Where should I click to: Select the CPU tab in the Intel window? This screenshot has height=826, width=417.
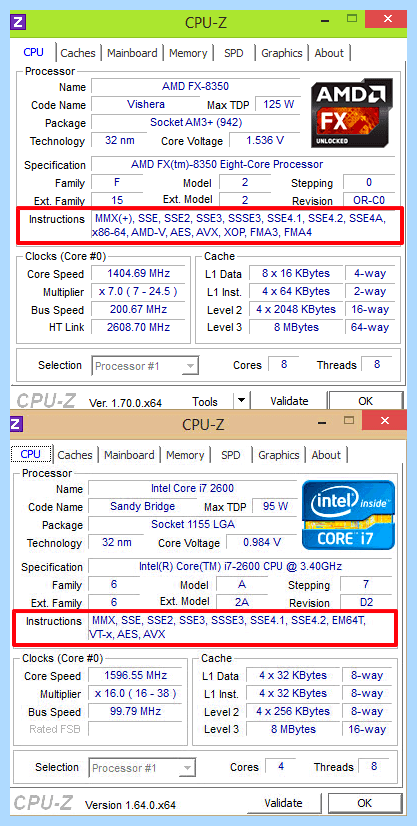pos(31,455)
